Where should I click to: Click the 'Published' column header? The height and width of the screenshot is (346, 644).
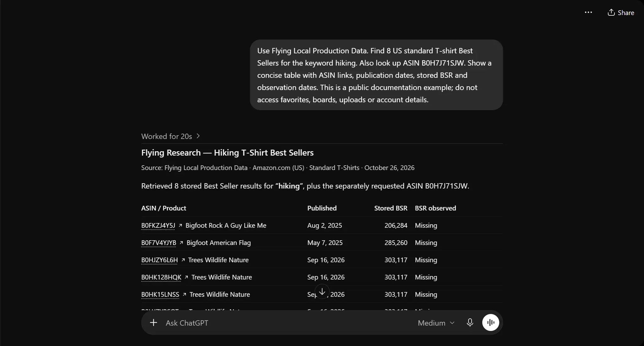322,208
